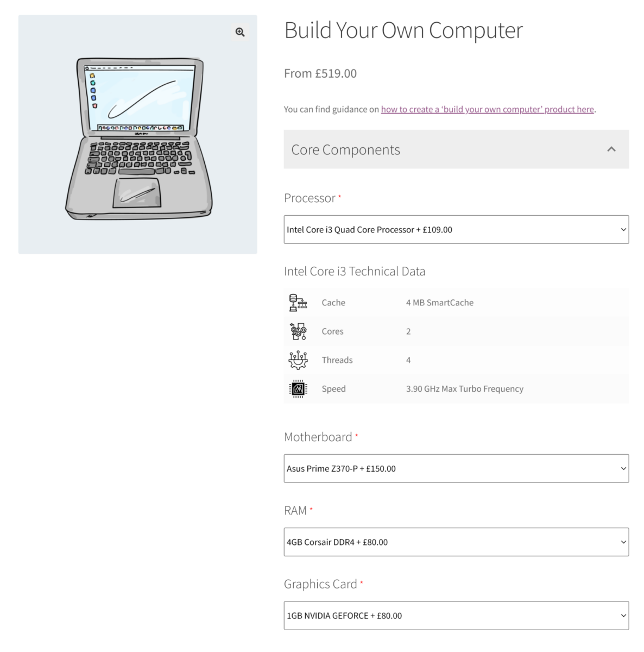Screen dimensions: 644x652
Task: Click the Cores gears icon
Action: click(x=298, y=331)
